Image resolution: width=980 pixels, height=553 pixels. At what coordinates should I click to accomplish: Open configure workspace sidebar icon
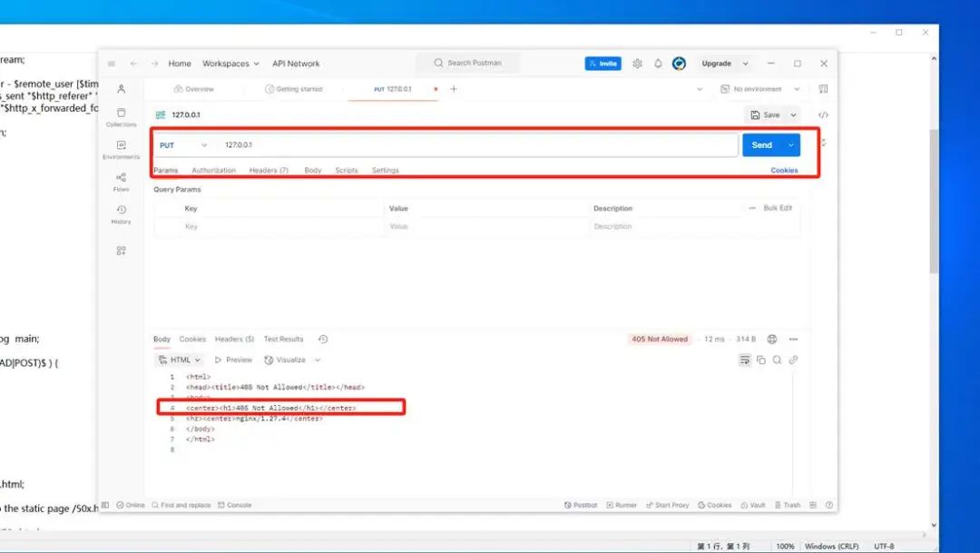(x=122, y=251)
